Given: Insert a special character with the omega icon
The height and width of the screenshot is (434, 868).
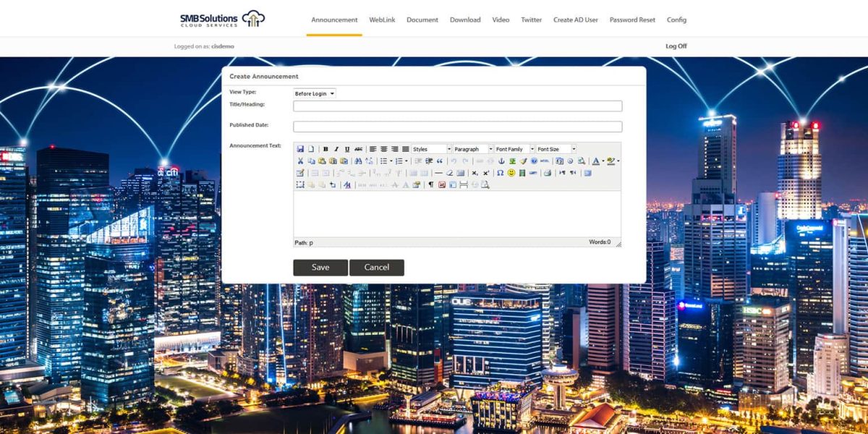Looking at the screenshot, I should [500, 174].
